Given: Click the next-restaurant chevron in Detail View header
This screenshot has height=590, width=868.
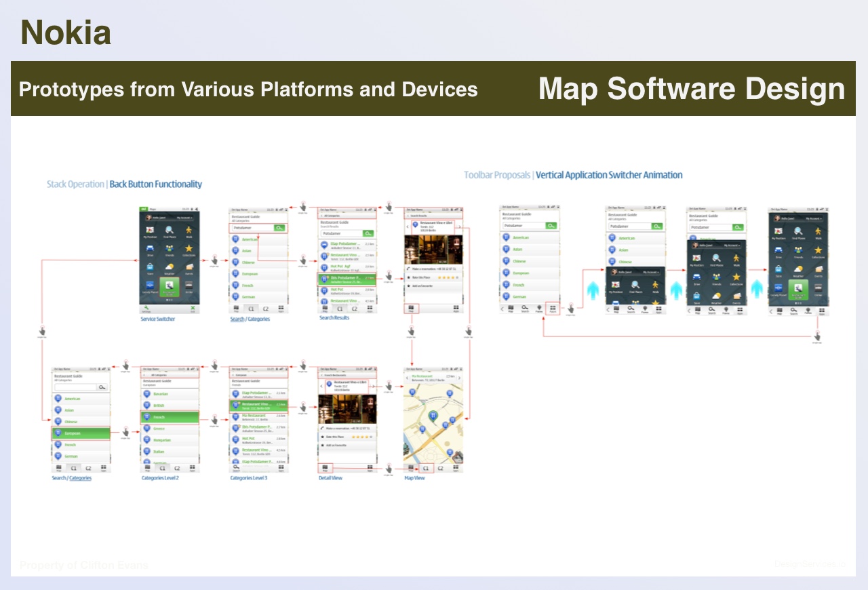Looking at the screenshot, I should click(372, 386).
